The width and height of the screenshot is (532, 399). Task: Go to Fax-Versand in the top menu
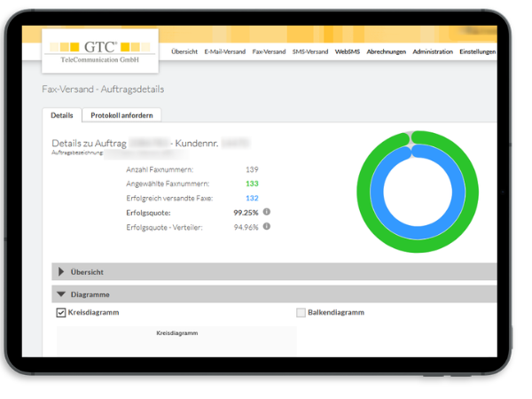(269, 52)
